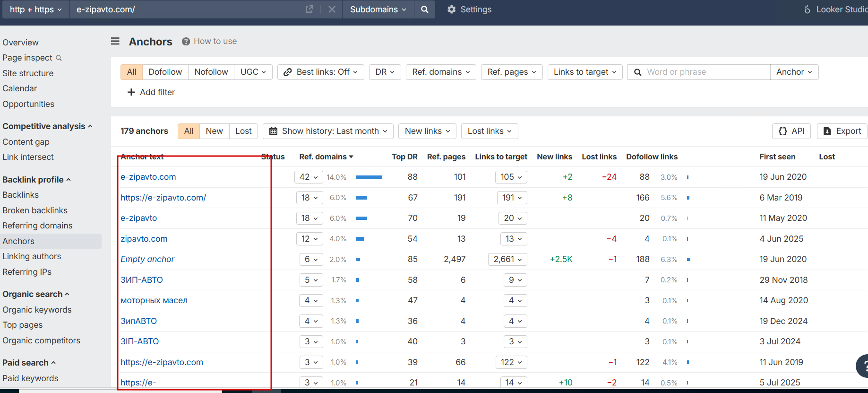Image resolution: width=868 pixels, height=393 pixels.
Task: Toggle the hamburger sidebar menu next to Anchors
Action: (115, 41)
